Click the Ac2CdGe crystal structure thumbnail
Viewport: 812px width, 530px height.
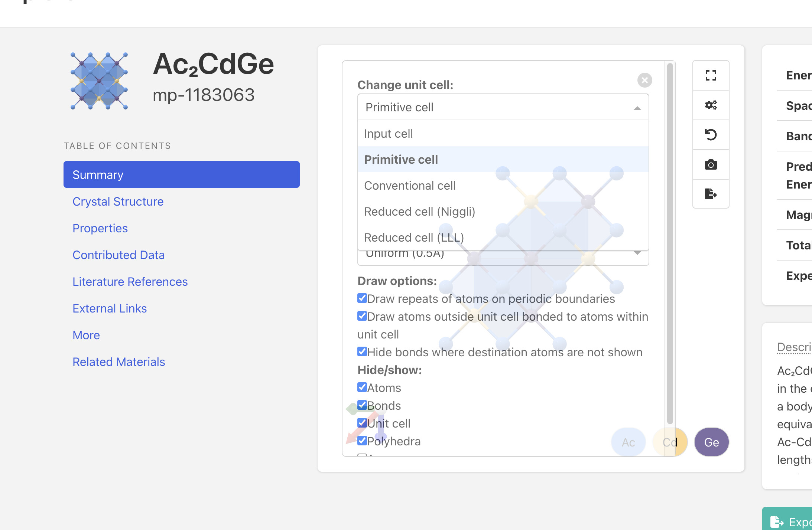[x=99, y=81]
